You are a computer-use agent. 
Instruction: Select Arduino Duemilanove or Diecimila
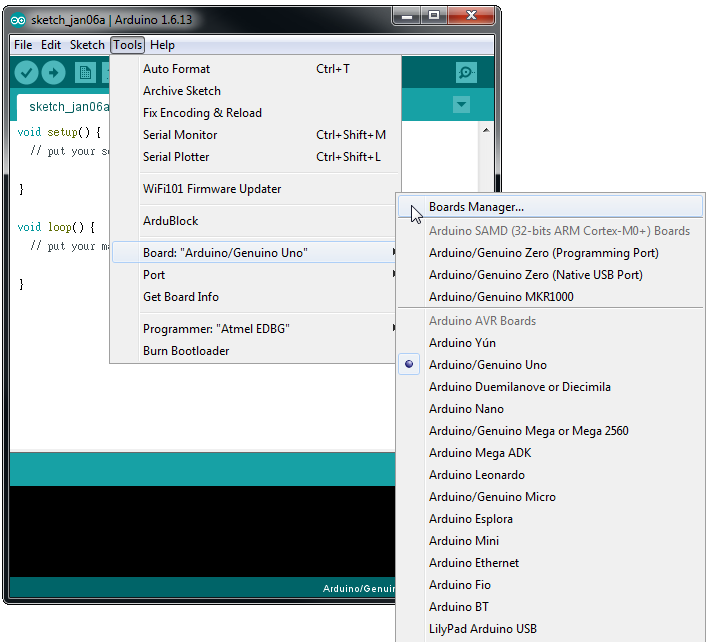click(551, 387)
